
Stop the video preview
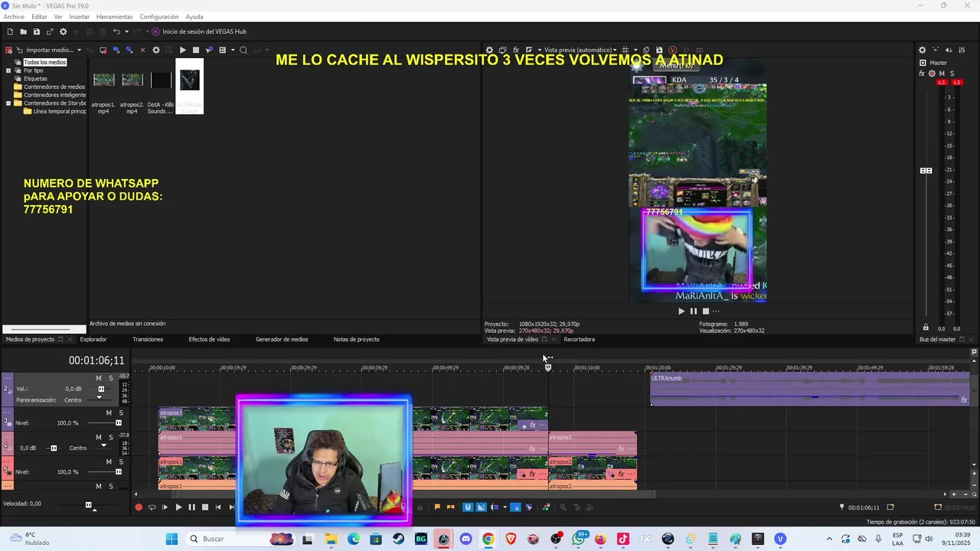click(x=706, y=311)
